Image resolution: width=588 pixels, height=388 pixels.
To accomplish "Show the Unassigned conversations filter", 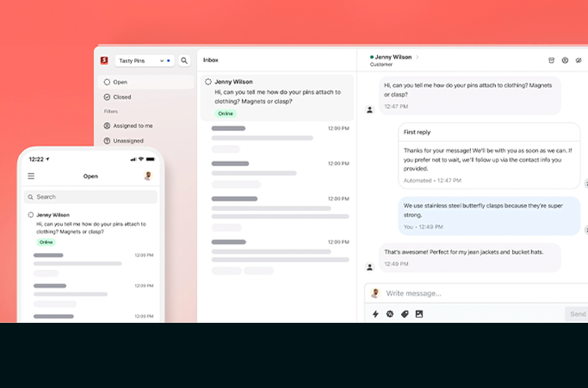I will 128,140.
